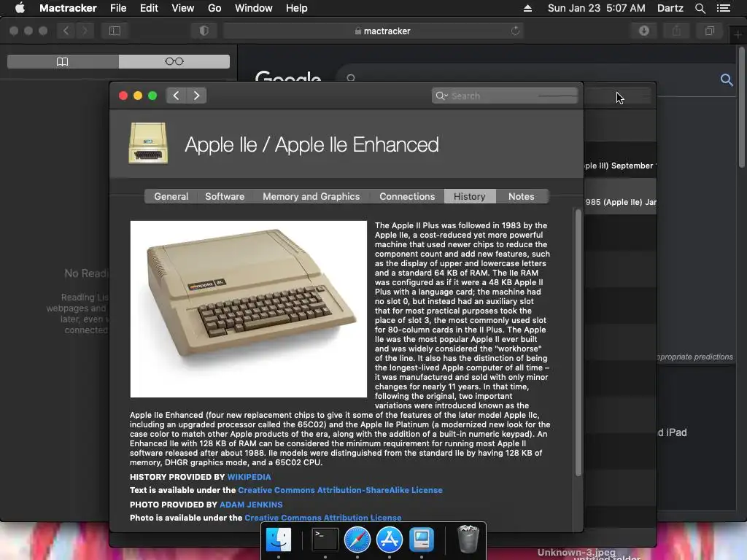
Task: Go forward in Mactracker detail window
Action: pos(196,96)
